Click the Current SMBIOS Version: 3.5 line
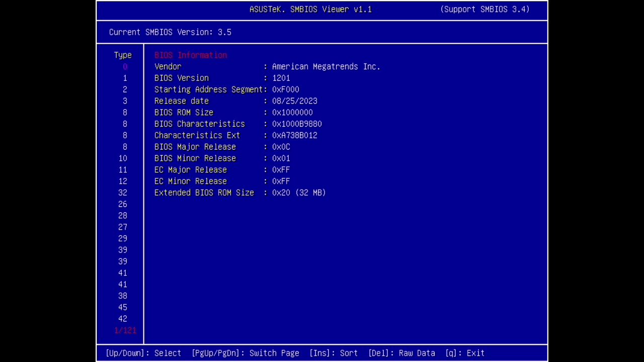 click(x=170, y=32)
